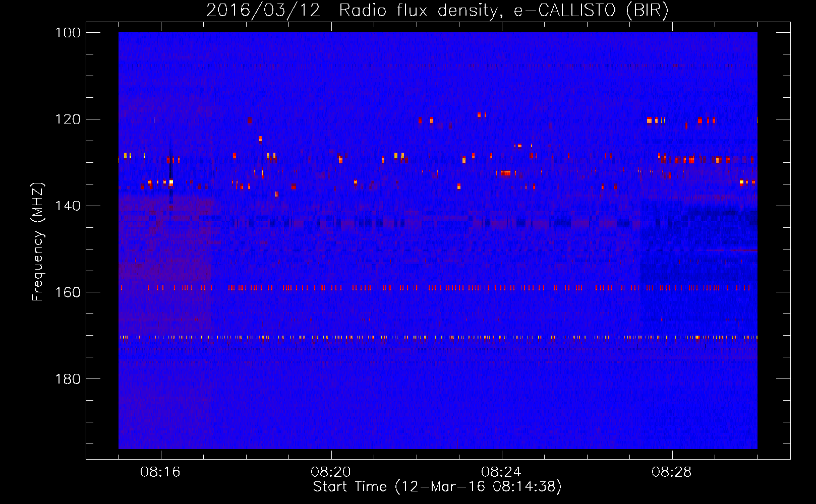Click the bright yellow burst near 08:16 at 135 MHz
Image resolution: width=816 pixels, height=504 pixels.
pyautogui.click(x=171, y=182)
